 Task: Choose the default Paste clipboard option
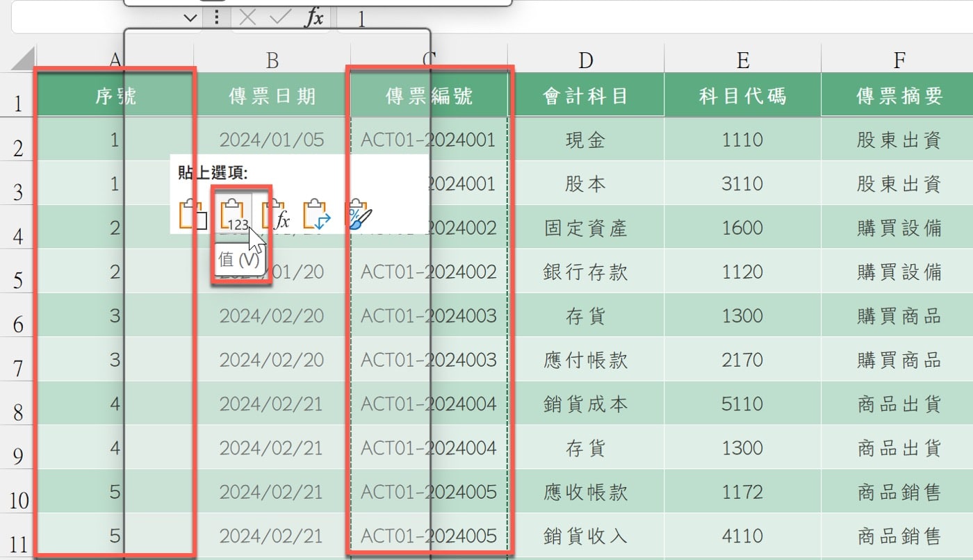click(x=194, y=214)
